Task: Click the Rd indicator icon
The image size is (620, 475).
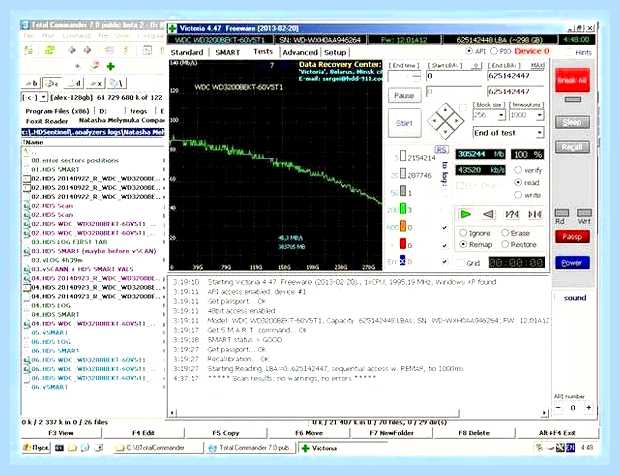Action: tap(562, 213)
